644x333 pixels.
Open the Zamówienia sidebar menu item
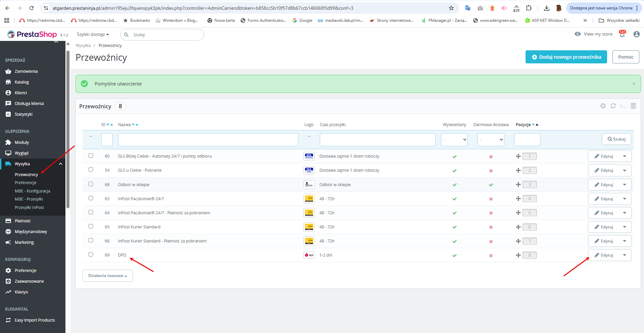click(x=26, y=71)
